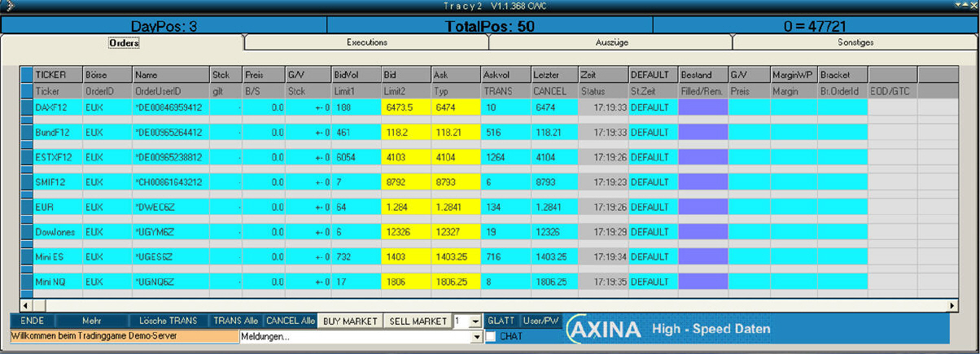The height and width of the screenshot is (354, 980).
Task: Open the User/PW button
Action: pyautogui.click(x=540, y=321)
